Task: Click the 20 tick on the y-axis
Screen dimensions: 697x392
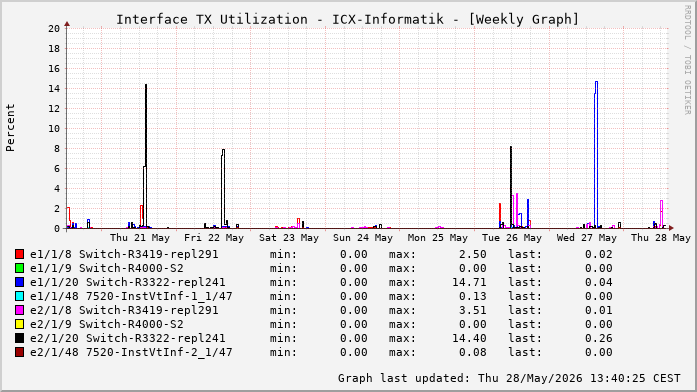Action: [54, 29]
